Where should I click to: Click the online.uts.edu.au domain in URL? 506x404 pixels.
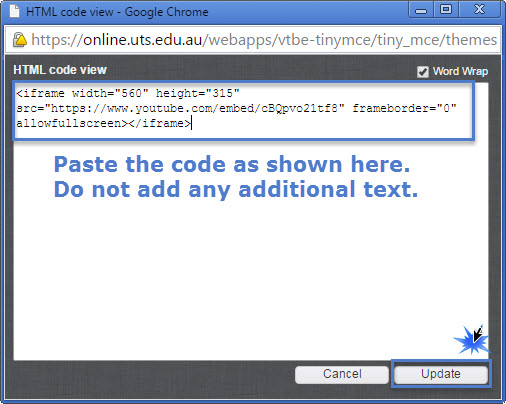coord(143,40)
